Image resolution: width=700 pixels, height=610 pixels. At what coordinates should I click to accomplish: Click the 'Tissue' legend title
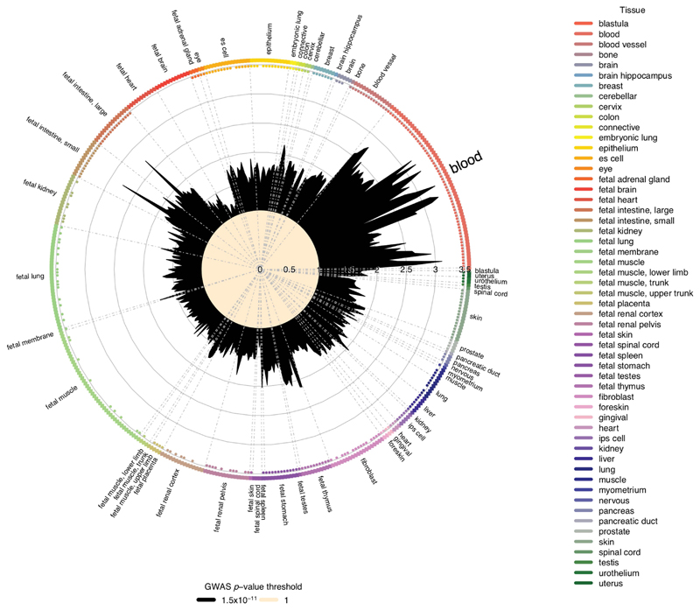(632, 11)
